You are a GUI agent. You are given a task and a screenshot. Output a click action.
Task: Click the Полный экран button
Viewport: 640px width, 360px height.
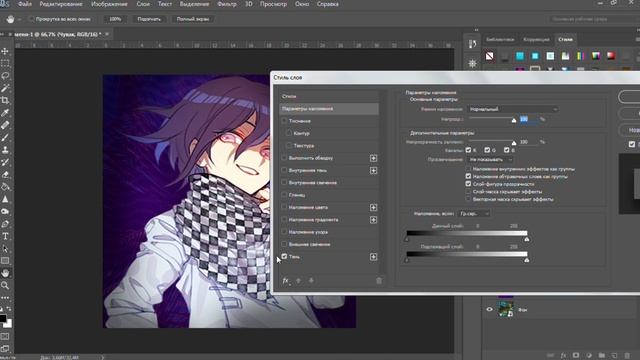[x=193, y=19]
